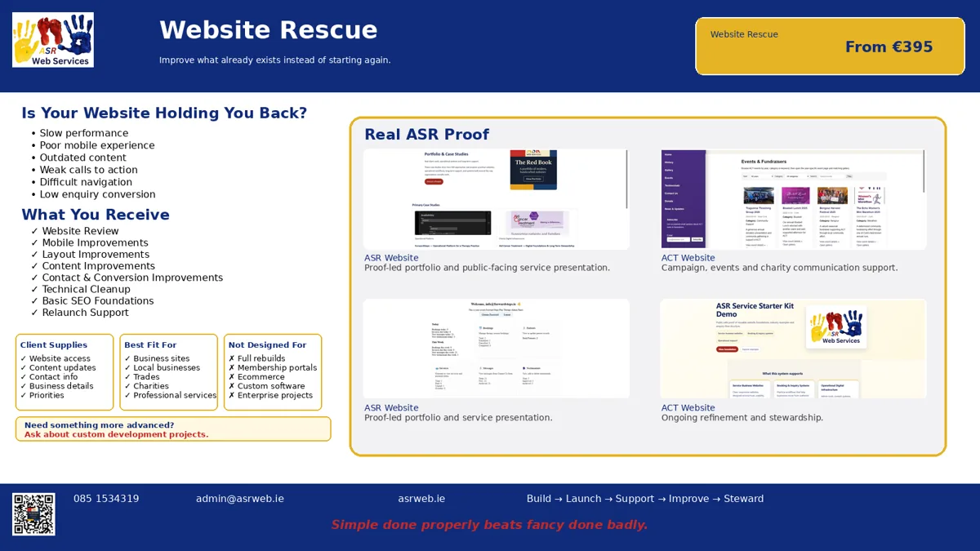Open the Portfolio & Case Studies screenshot thumbnail
The width and height of the screenshot is (980, 551).
496,199
